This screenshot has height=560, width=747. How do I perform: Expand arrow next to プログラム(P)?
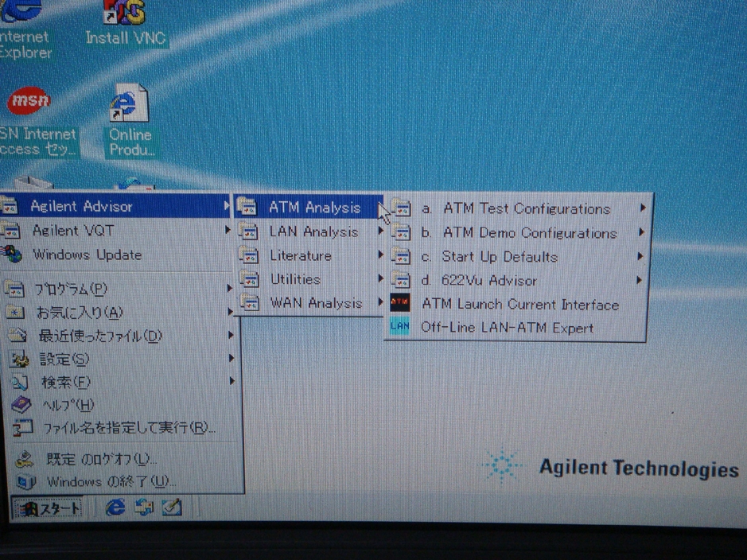(x=229, y=288)
